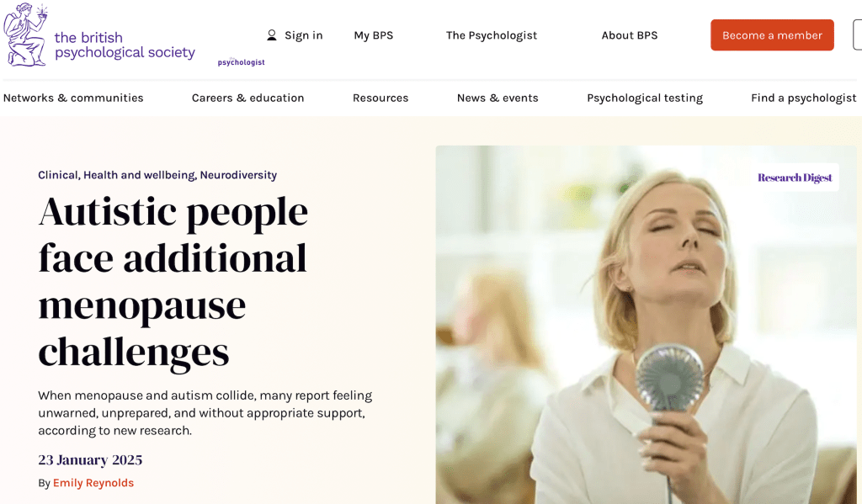Click the woman with fan article image
Screen dimensions: 862x504
coord(646,324)
